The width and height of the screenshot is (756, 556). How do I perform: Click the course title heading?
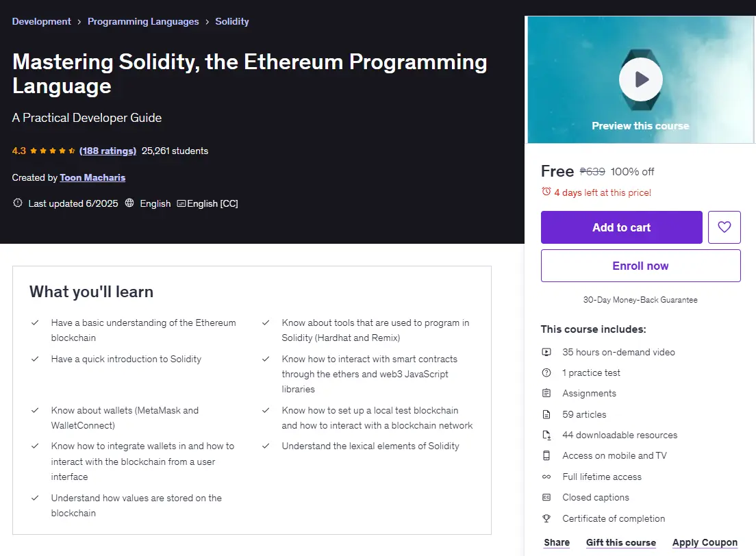[x=250, y=74]
